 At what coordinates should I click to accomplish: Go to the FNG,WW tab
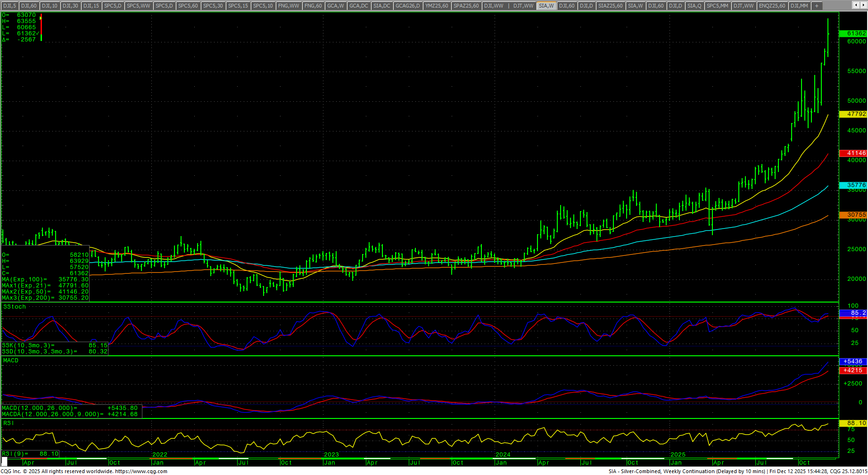(289, 6)
